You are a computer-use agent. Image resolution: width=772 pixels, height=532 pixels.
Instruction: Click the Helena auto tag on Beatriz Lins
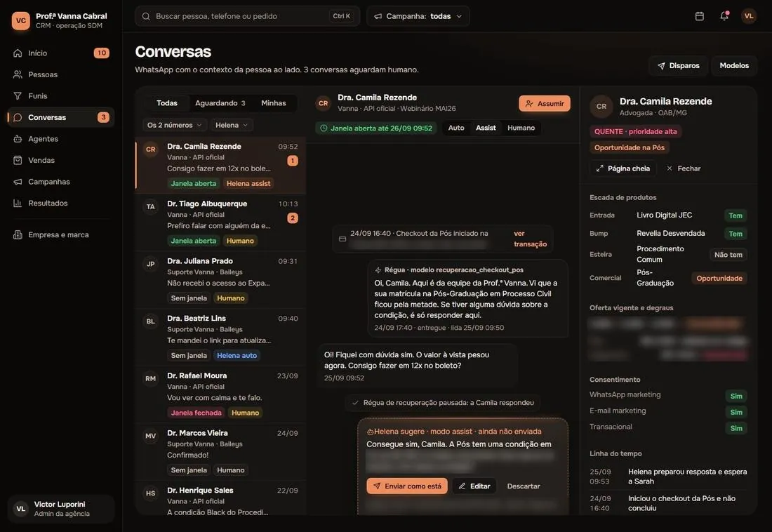237,356
